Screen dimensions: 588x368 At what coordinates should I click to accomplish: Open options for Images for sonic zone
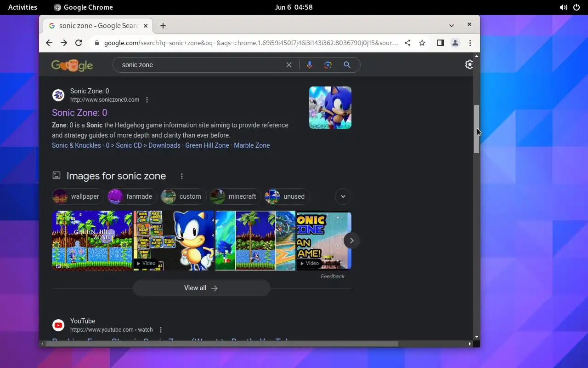[x=182, y=176]
